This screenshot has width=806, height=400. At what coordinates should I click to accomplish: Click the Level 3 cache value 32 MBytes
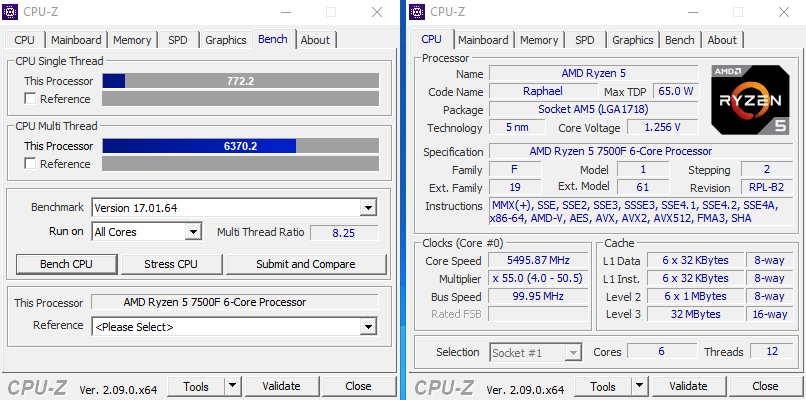[695, 314]
